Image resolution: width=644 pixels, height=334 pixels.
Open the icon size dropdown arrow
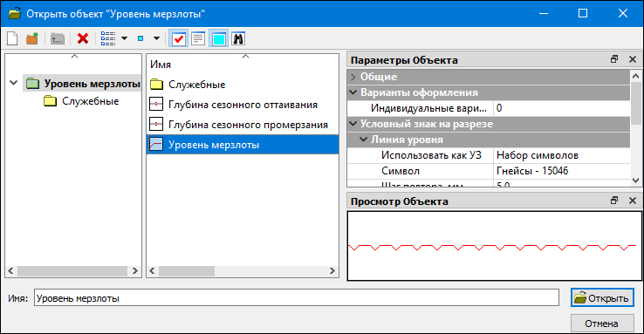point(156,39)
